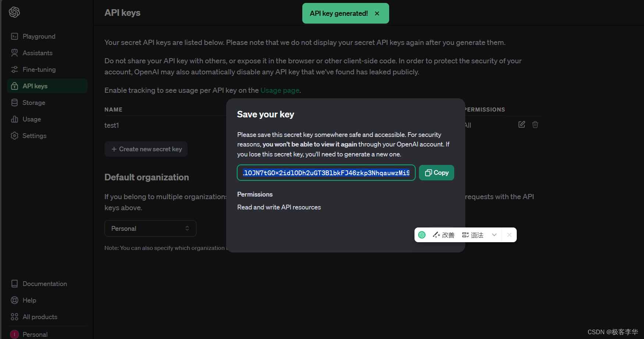Click the All products grid icon
Screen dimensions: 644x339
coord(15,317)
